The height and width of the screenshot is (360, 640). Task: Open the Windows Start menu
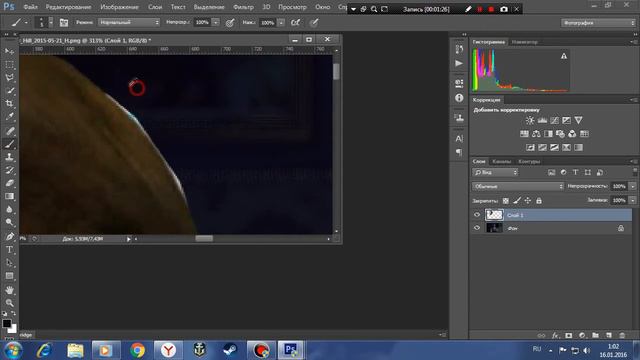pos(13,350)
